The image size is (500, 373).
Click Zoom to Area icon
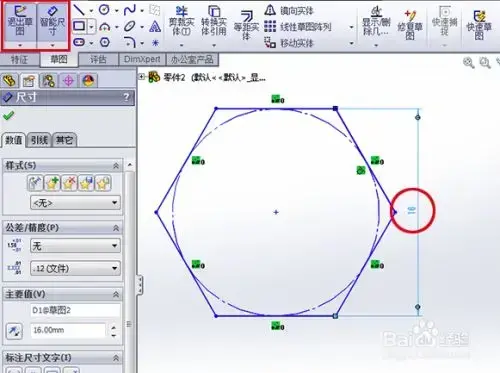(x=485, y=62)
